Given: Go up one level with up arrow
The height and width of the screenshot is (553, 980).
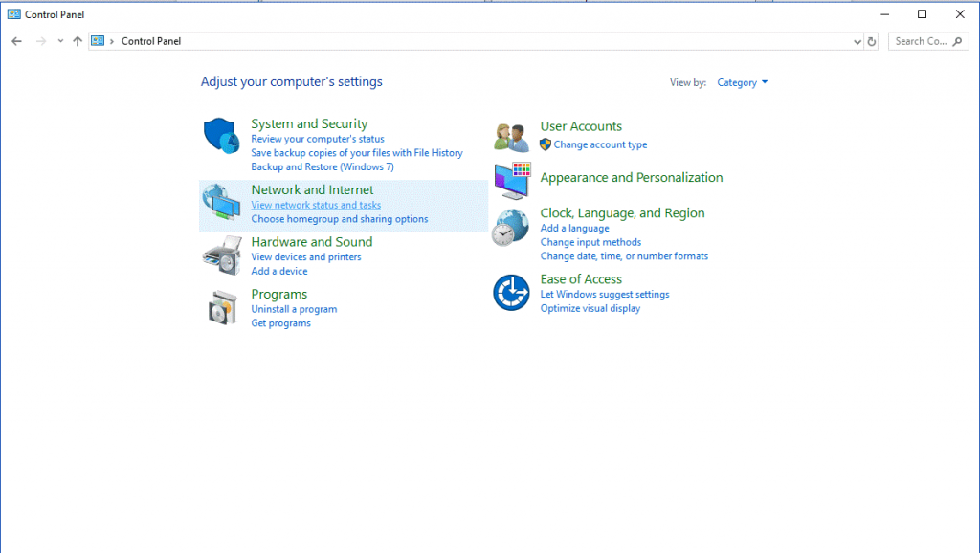Looking at the screenshot, I should [78, 41].
